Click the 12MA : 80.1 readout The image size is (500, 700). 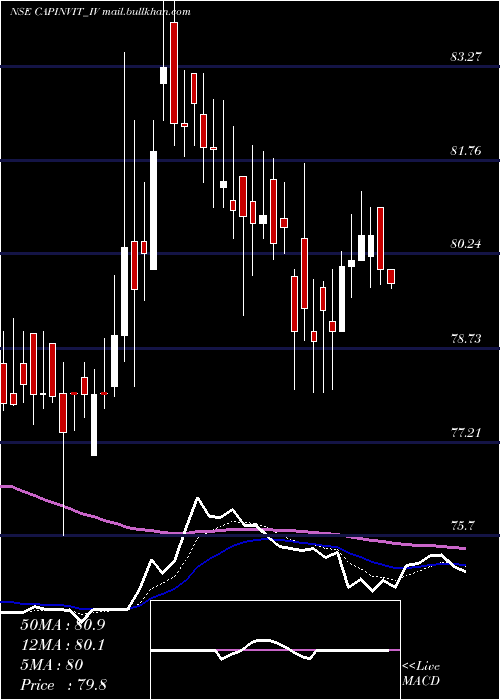click(x=62, y=645)
